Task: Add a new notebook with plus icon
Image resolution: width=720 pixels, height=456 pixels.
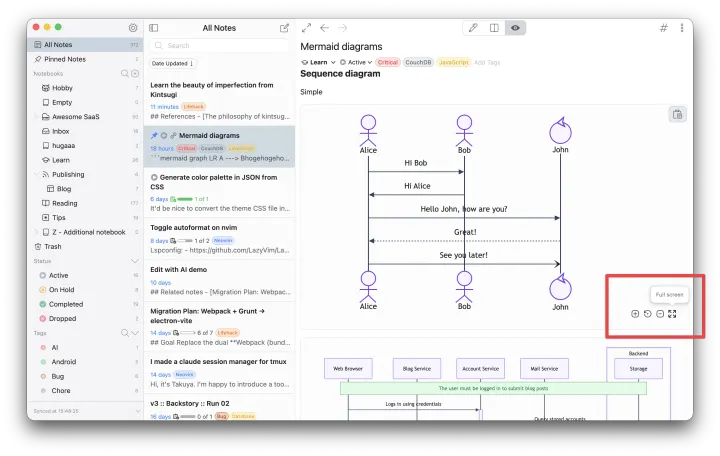Action: (135, 73)
